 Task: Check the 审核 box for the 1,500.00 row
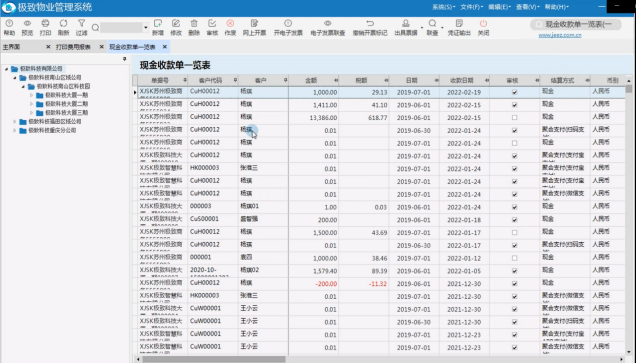pos(514,233)
